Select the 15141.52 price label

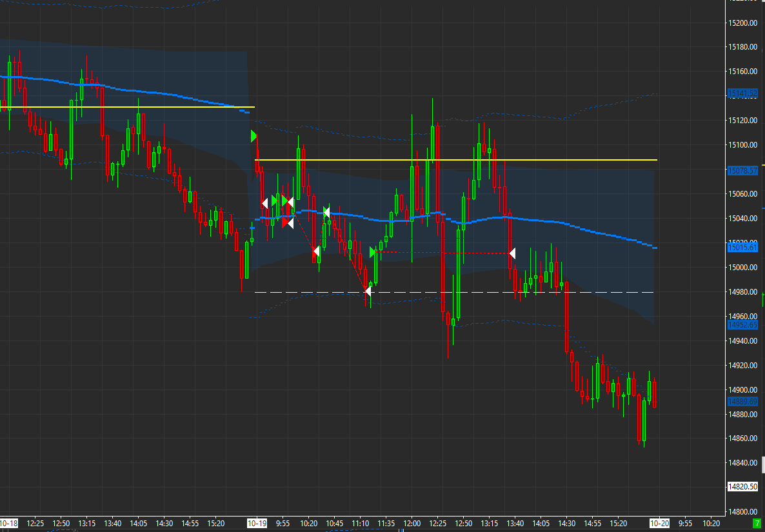(x=742, y=93)
